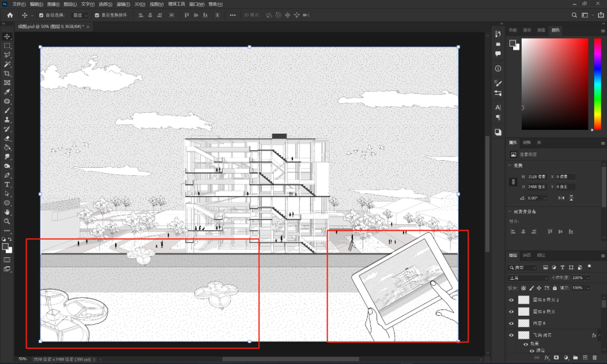Viewport: 607px width, 364px height.
Task: Open the Info panel icon
Action: pyautogui.click(x=498, y=69)
